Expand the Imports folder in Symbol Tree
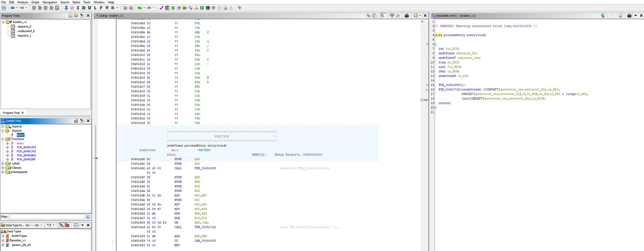Viewport: 644px width, 251px height. pyautogui.click(x=3, y=127)
